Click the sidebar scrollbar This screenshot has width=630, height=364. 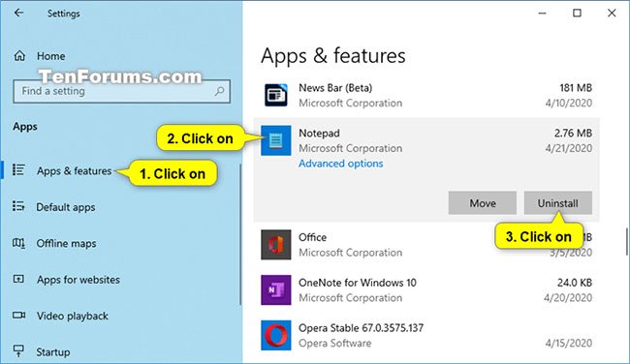point(240,235)
